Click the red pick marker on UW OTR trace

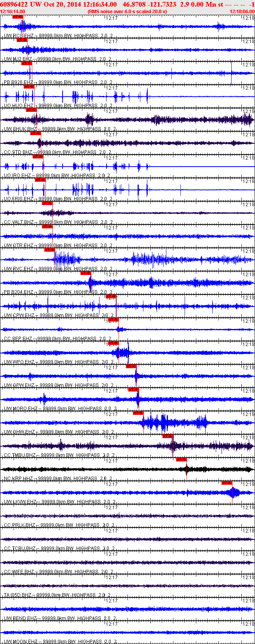(x=47, y=226)
